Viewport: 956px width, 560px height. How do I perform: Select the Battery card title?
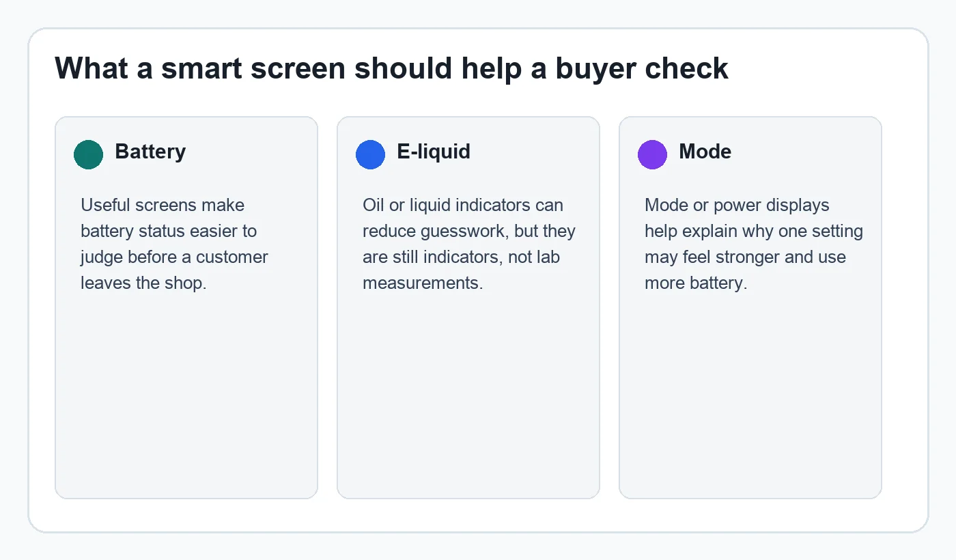click(150, 151)
